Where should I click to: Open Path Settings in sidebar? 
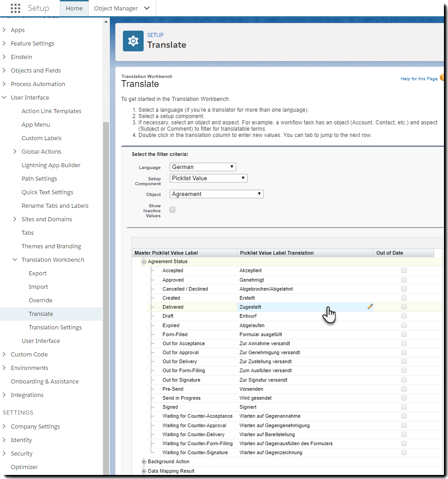pyautogui.click(x=39, y=179)
